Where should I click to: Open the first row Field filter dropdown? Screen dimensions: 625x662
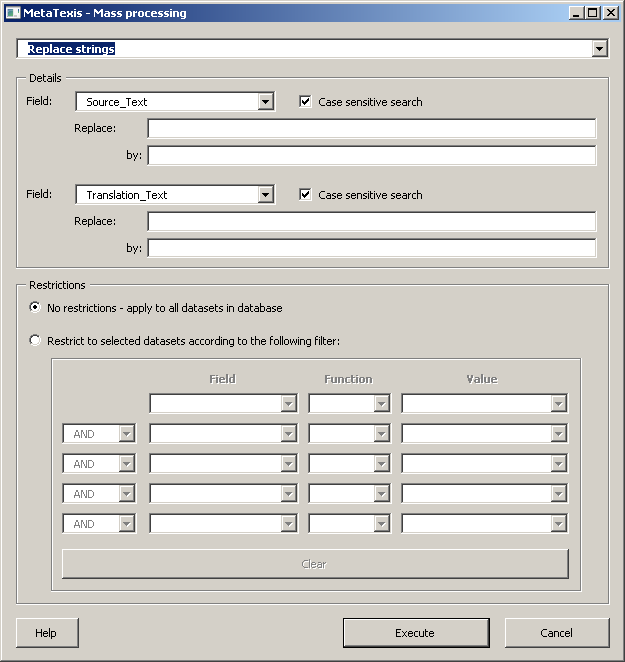pyautogui.click(x=288, y=404)
